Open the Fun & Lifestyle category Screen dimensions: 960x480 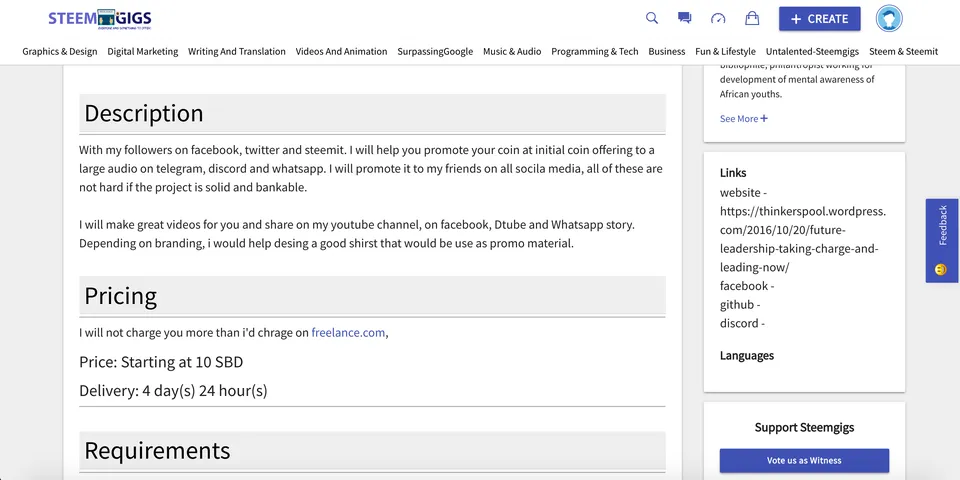[726, 51]
